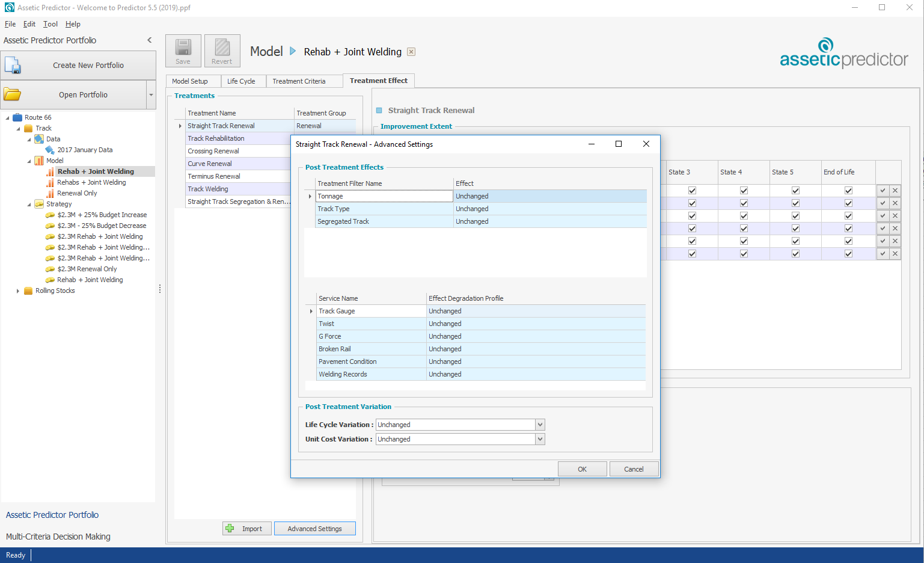Screen dimensions: 924x563
Task: Click the Model node chart icon
Action: coord(39,161)
